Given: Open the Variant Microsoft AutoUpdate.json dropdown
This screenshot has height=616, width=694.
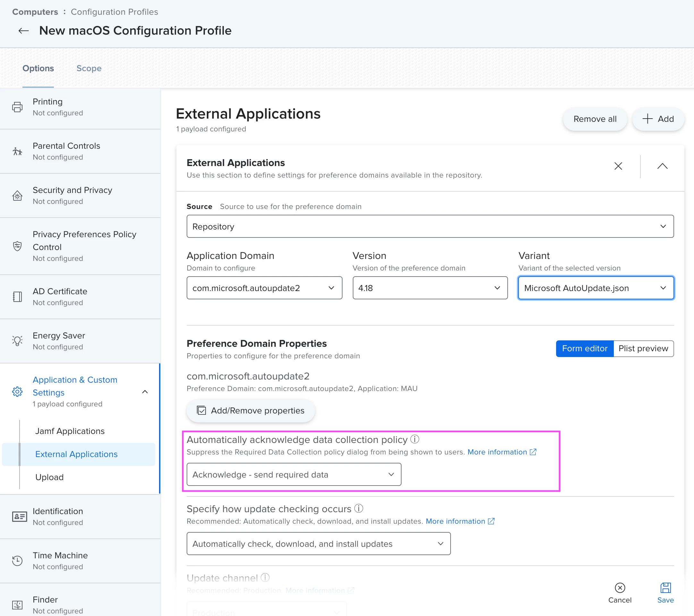Looking at the screenshot, I should click(x=596, y=288).
